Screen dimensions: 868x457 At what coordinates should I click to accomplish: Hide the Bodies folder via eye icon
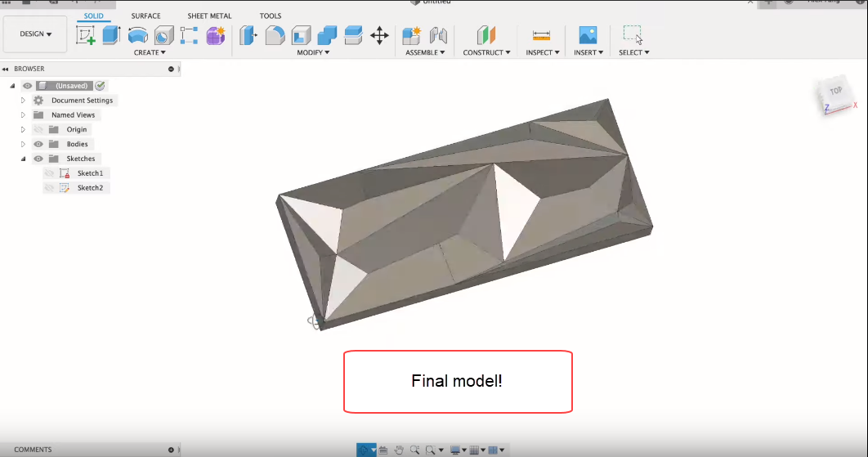coord(38,144)
